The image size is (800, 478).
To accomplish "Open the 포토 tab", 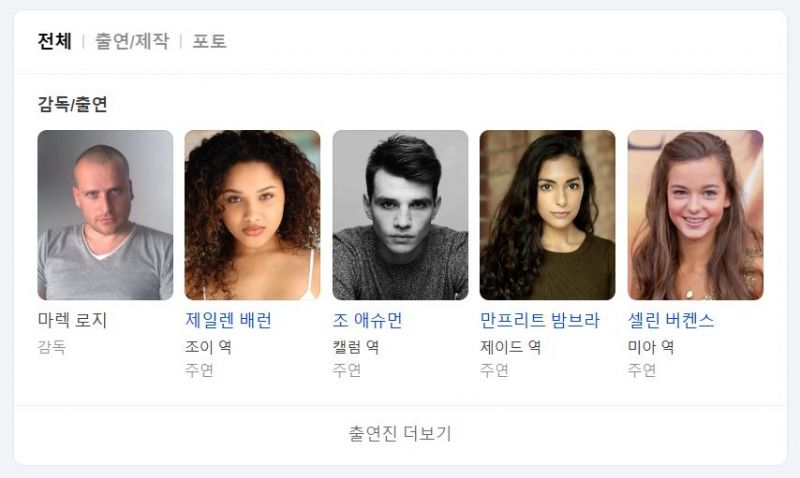I will [209, 41].
